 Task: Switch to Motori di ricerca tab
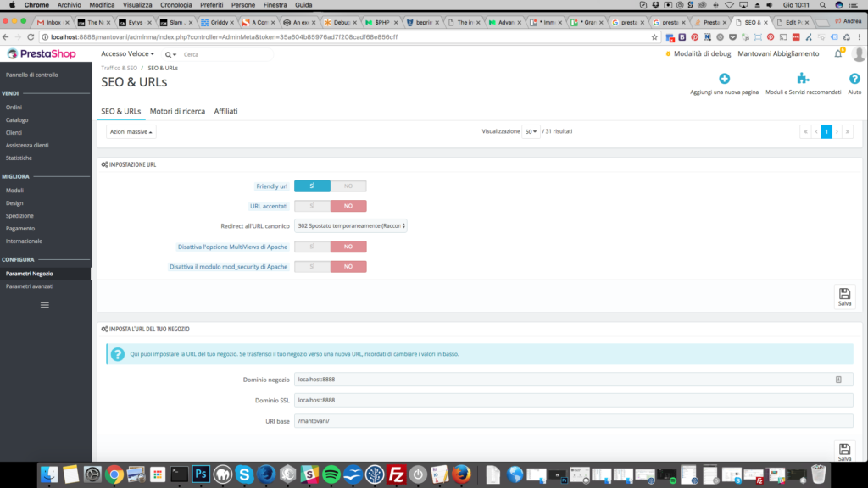click(x=177, y=111)
